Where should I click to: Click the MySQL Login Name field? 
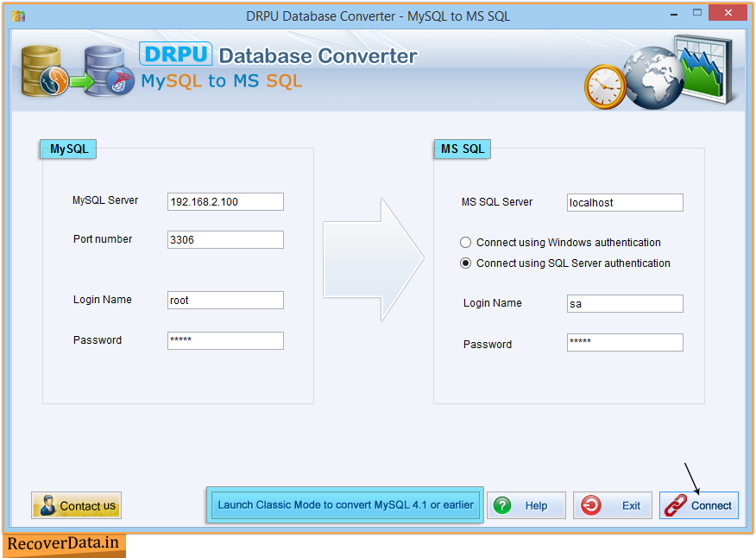pyautogui.click(x=225, y=301)
